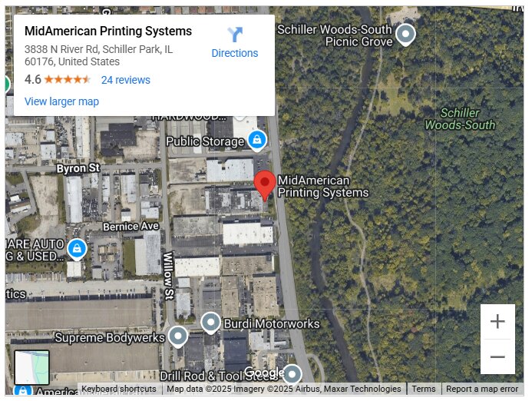This screenshot has width=532, height=401.
Task: Select the Burdi Motorworks location pin
Action: 210,323
